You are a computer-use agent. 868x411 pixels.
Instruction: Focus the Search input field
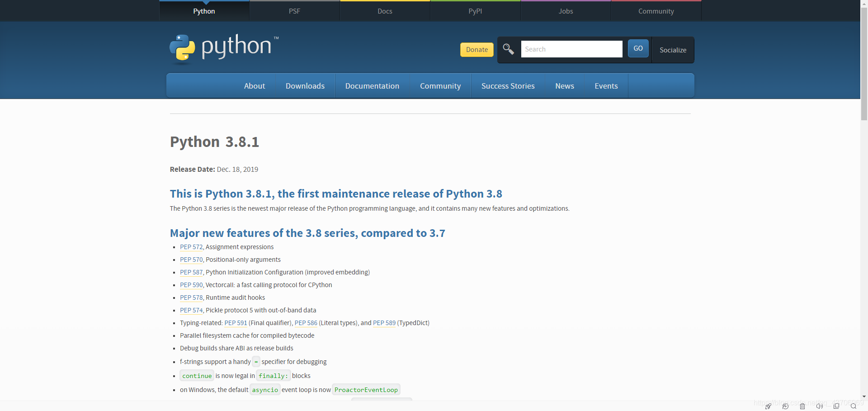pos(572,49)
